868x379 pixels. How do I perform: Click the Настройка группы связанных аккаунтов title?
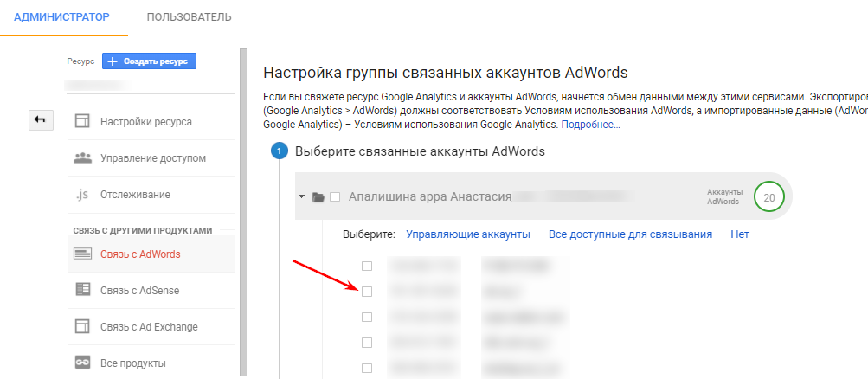pyautogui.click(x=446, y=73)
